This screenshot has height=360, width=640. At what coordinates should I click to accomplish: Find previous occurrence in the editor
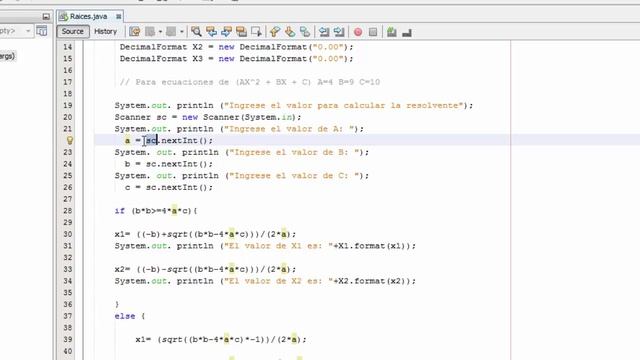pos(211,31)
